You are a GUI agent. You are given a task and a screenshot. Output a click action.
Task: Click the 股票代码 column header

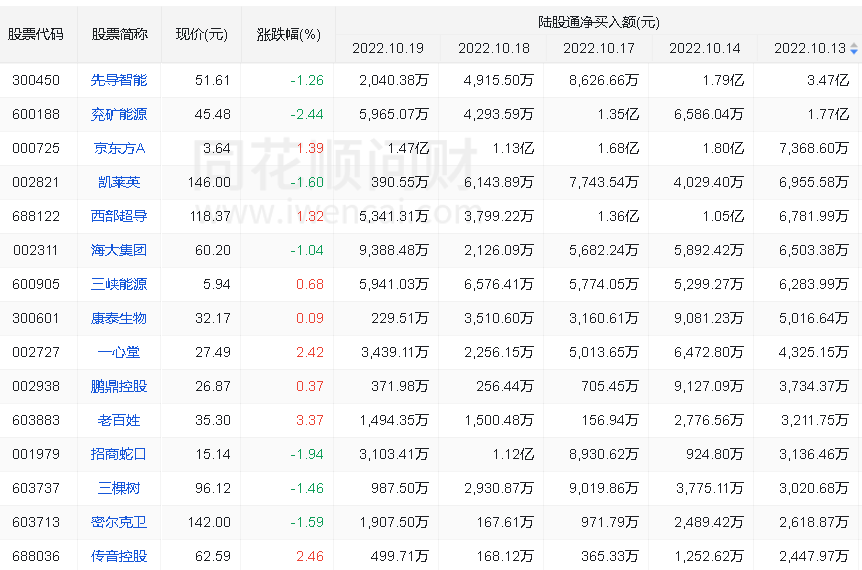(36, 34)
